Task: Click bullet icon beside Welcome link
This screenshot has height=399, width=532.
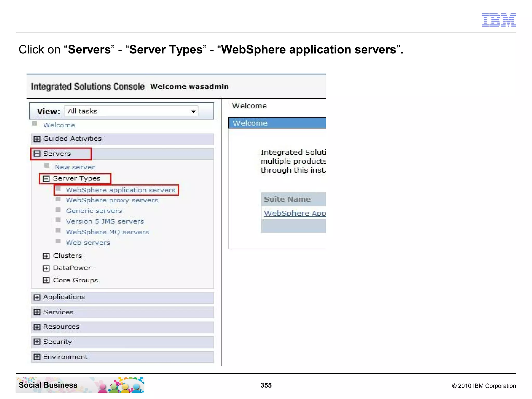Action: coord(35,123)
